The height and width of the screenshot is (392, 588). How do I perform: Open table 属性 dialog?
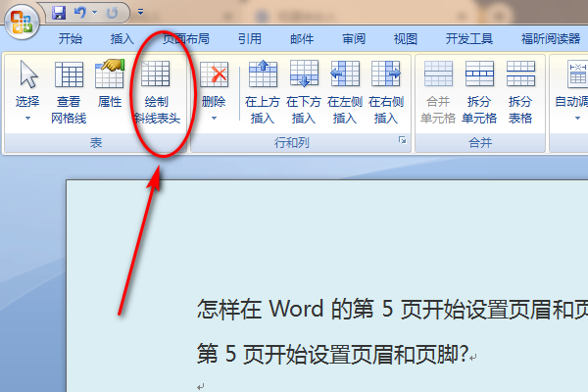click(110, 83)
